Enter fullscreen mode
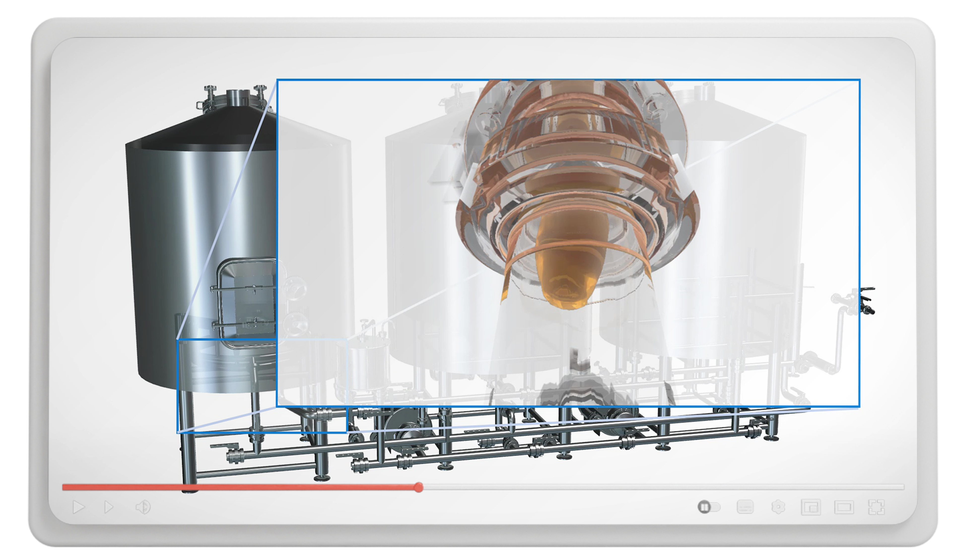The height and width of the screenshot is (560, 953). point(876,507)
